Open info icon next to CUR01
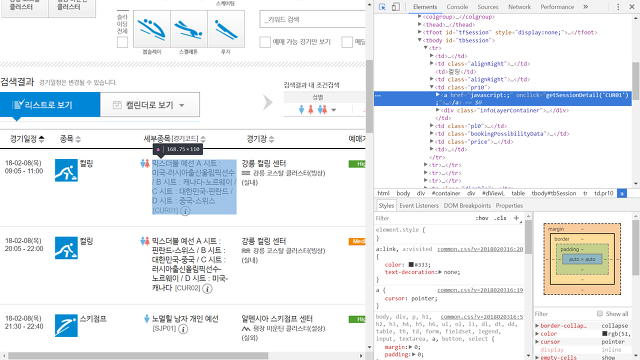Viewport: 640px width, 360px height. (185, 211)
